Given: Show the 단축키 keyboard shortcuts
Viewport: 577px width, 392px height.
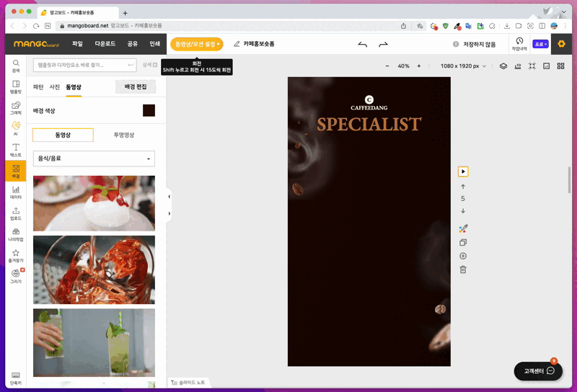Looking at the screenshot, I should [x=16, y=378].
